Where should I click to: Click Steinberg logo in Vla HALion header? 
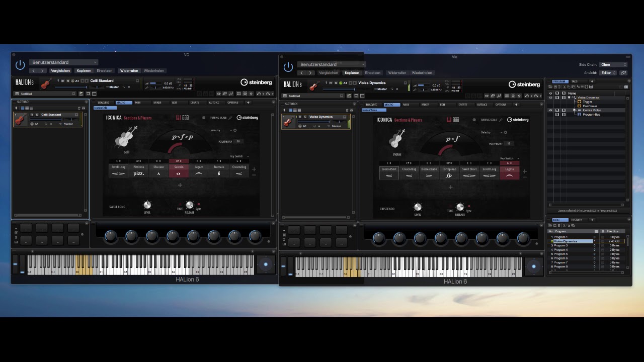click(x=524, y=84)
